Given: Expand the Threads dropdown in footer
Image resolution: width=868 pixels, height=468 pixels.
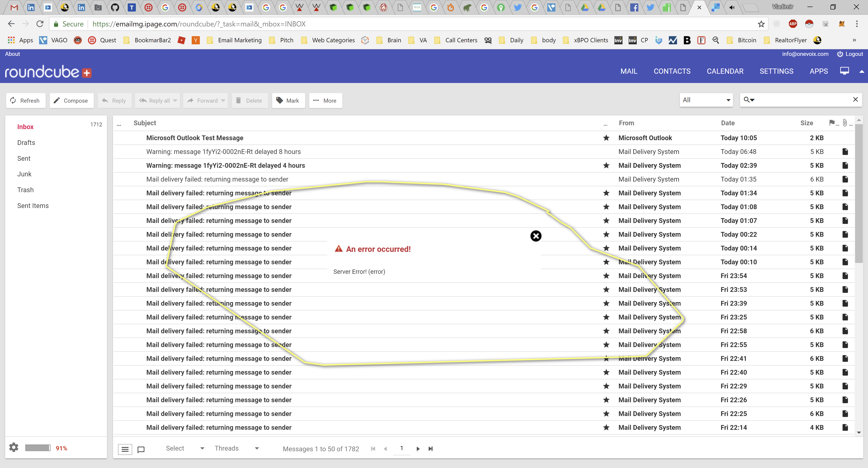Looking at the screenshot, I should tap(236, 448).
